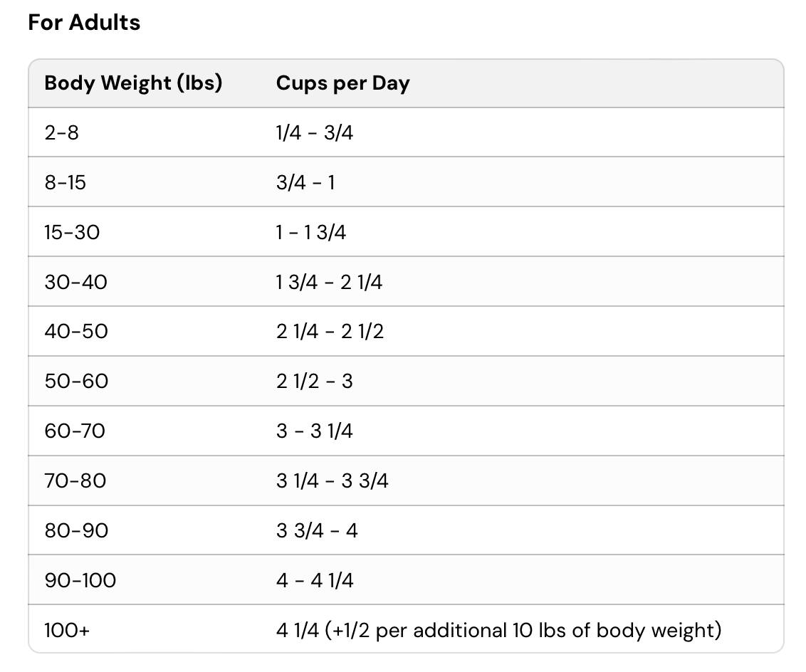
Task: Click the 100+ body weight cell
Action: coord(67,631)
